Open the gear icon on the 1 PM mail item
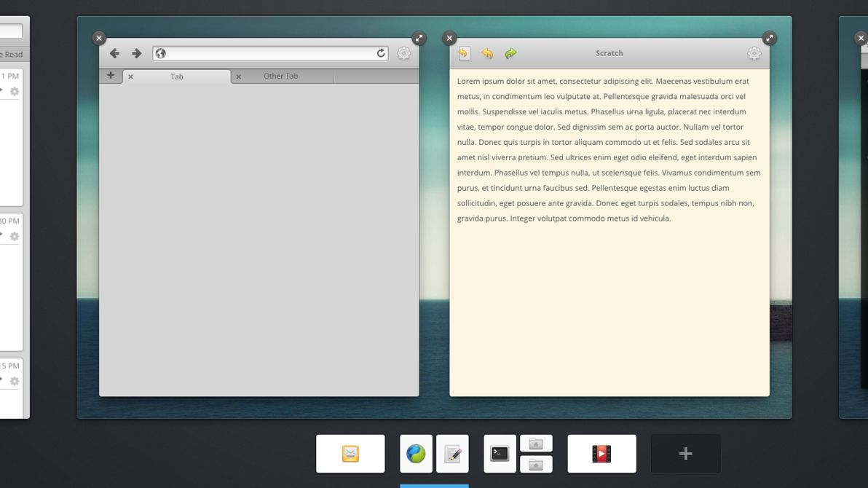This screenshot has width=868, height=488. pyautogui.click(x=15, y=91)
